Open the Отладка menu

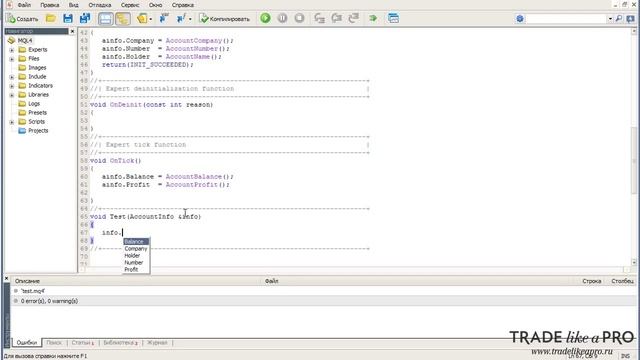(x=100, y=5)
